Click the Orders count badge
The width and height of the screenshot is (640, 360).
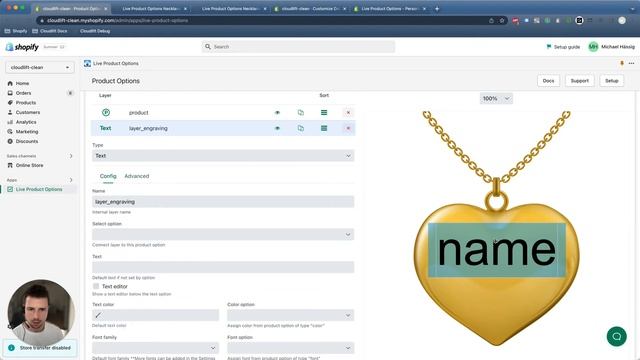pyautogui.click(x=70, y=93)
